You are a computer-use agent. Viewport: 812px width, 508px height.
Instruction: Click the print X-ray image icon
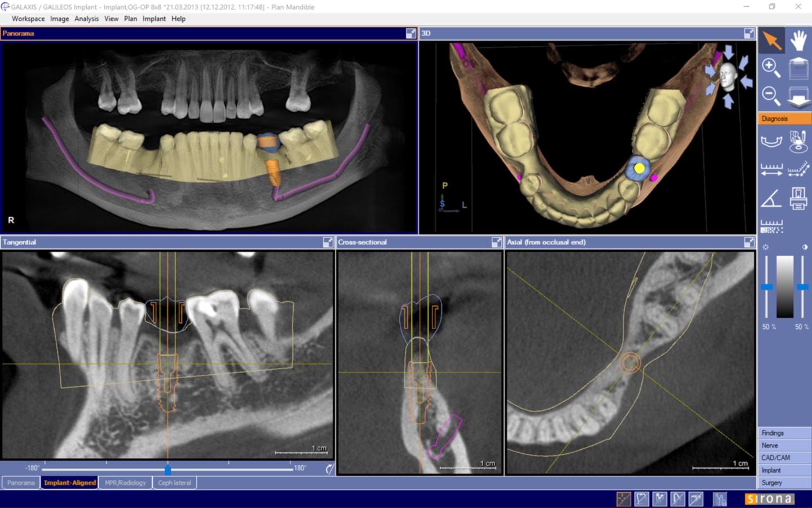click(x=798, y=198)
